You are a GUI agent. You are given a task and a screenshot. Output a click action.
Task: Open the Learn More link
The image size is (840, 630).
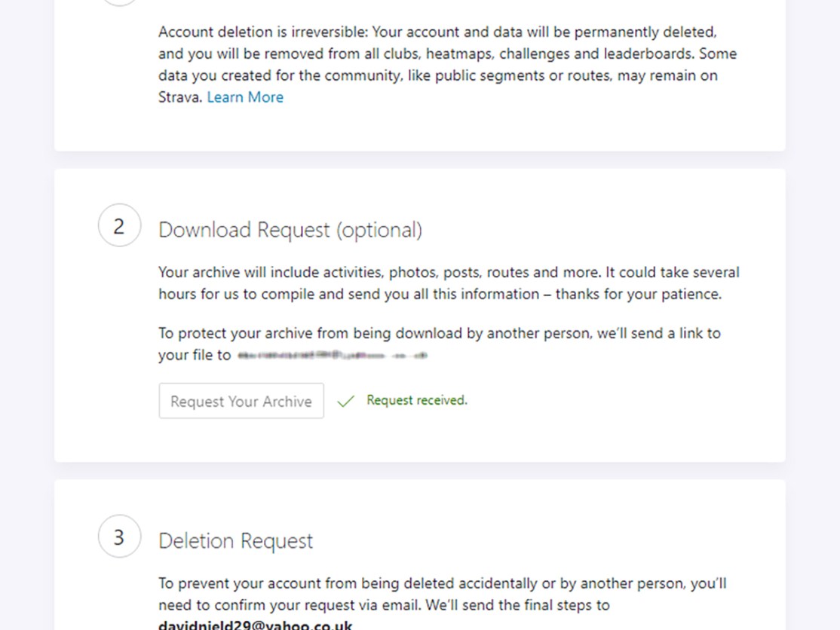(x=244, y=96)
